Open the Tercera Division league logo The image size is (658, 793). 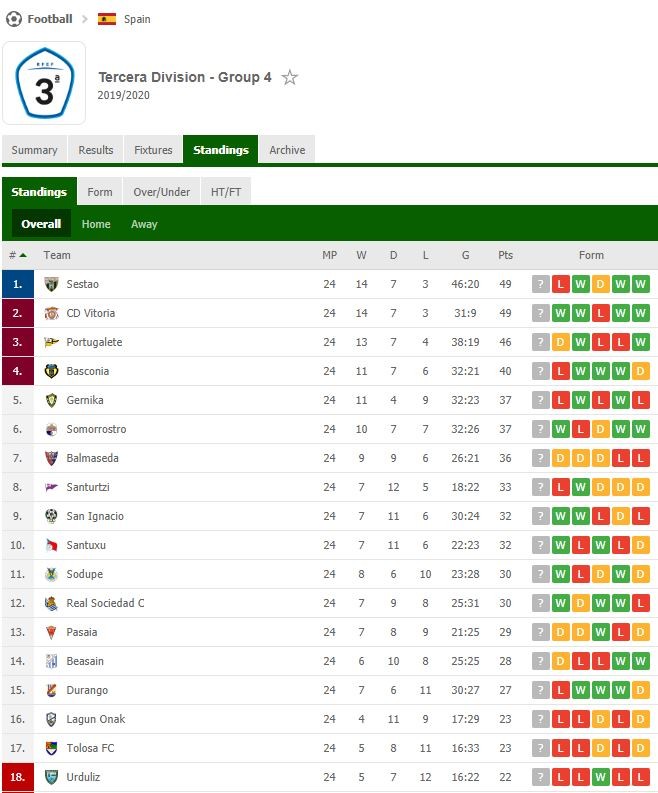pyautogui.click(x=45, y=83)
